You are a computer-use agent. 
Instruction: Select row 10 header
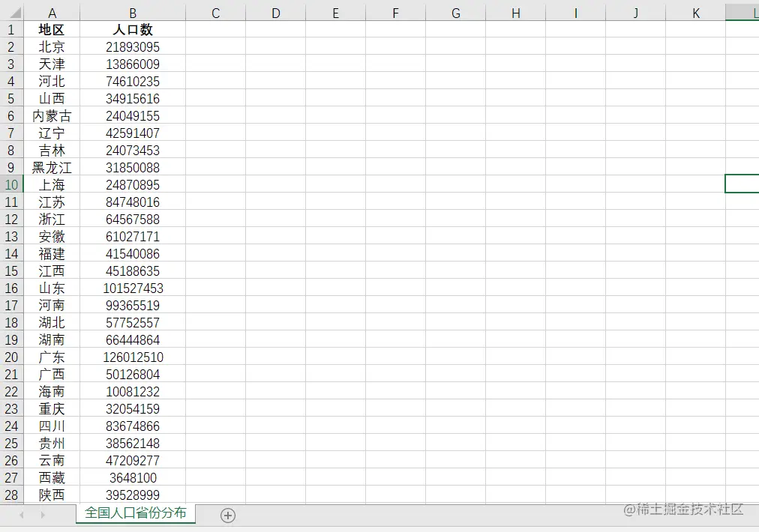11,185
